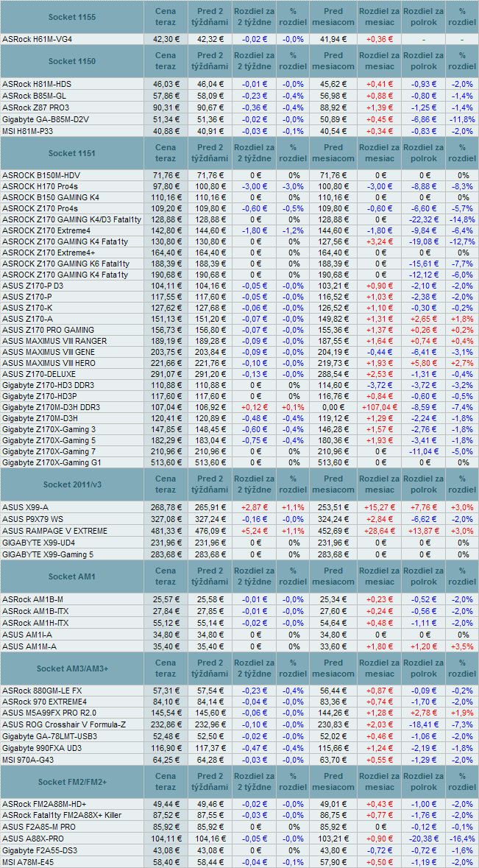Click the ASUS MAXIMUS VIII RANGER row name
This screenshot has height=868, width=479.
coord(54,341)
